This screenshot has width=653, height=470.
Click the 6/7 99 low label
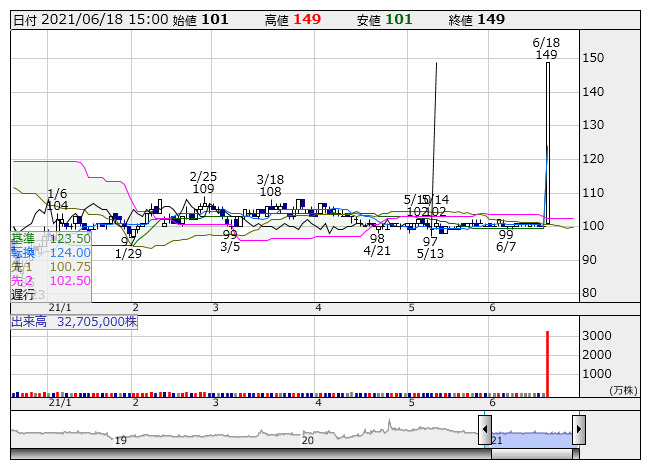(506, 241)
